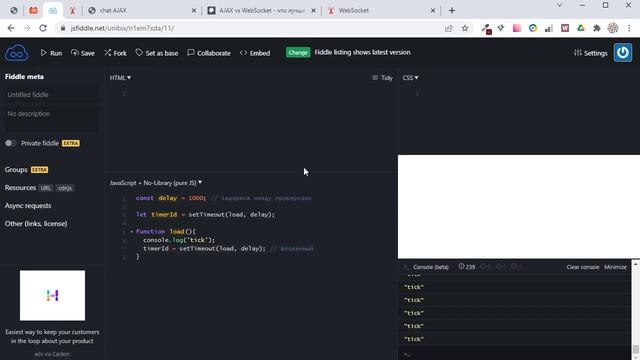
Task: Toggle the Private fiddle switch
Action: point(11,143)
